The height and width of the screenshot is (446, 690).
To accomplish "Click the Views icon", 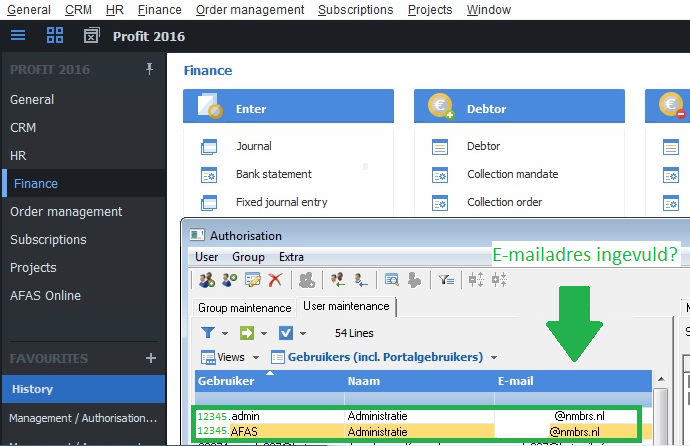I will 208,357.
